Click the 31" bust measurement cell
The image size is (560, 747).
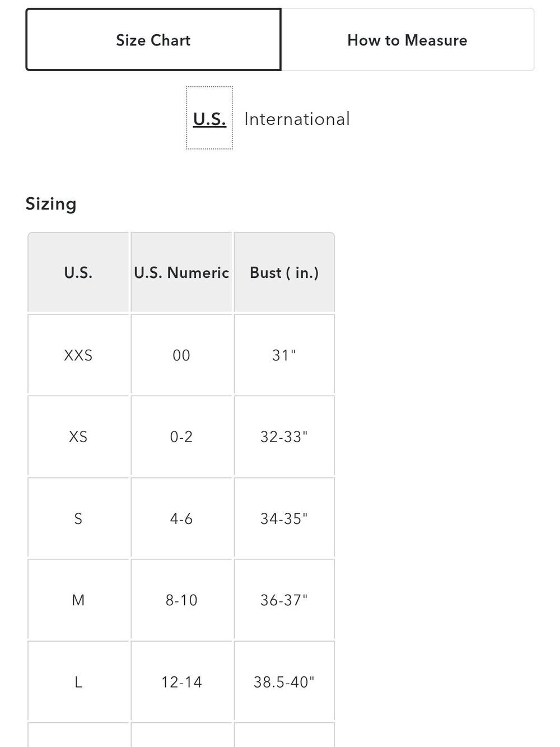[284, 355]
